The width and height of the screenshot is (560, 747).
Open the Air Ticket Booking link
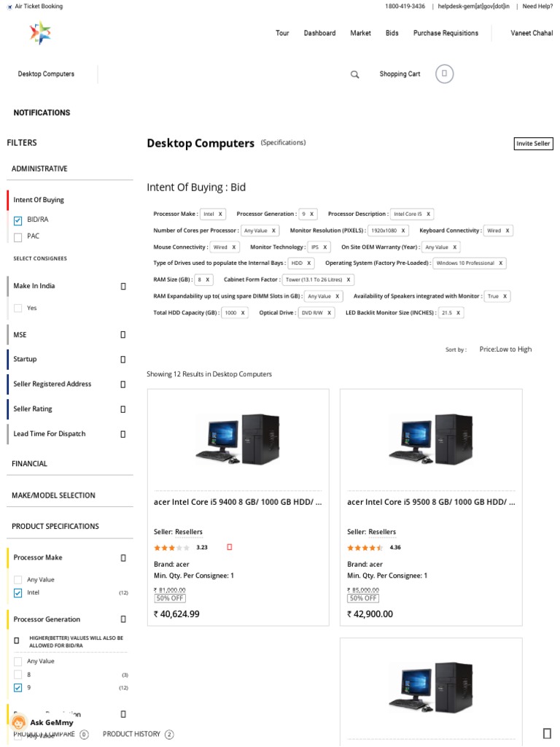pos(39,7)
